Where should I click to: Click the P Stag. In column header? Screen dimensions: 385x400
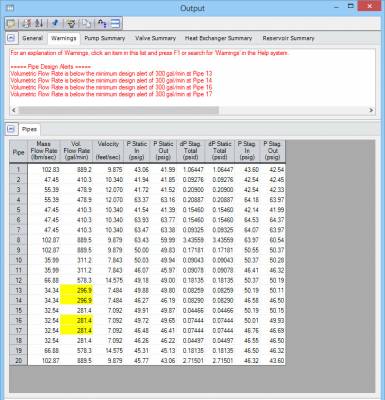click(x=247, y=152)
